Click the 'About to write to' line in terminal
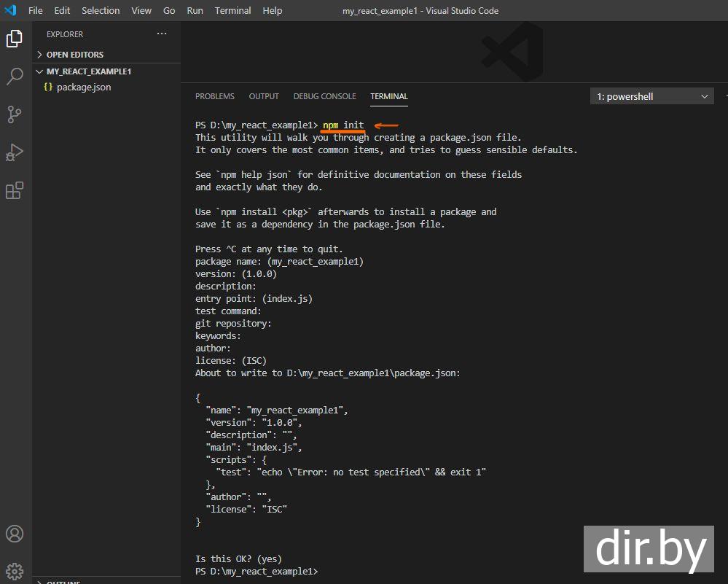The image size is (728, 584). pyautogui.click(x=328, y=373)
